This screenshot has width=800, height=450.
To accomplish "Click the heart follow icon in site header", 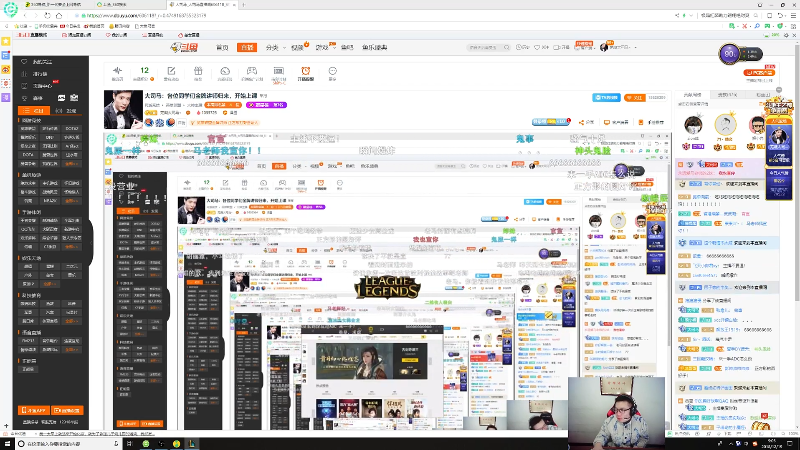I will [537, 47].
